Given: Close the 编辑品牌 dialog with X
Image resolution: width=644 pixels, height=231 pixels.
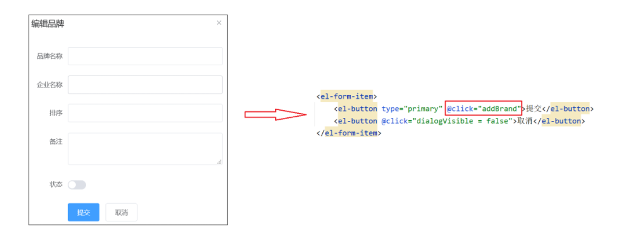Looking at the screenshot, I should pos(219,23).
